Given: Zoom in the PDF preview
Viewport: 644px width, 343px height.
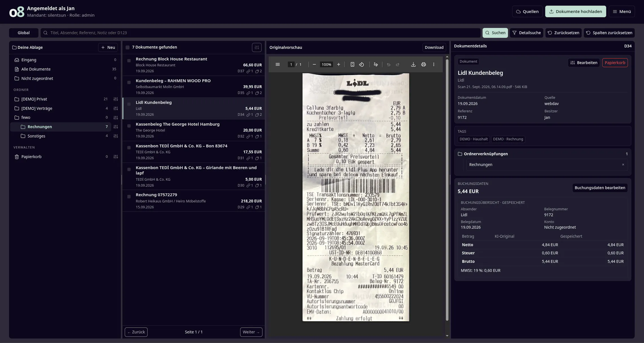Looking at the screenshot, I should click(x=339, y=64).
